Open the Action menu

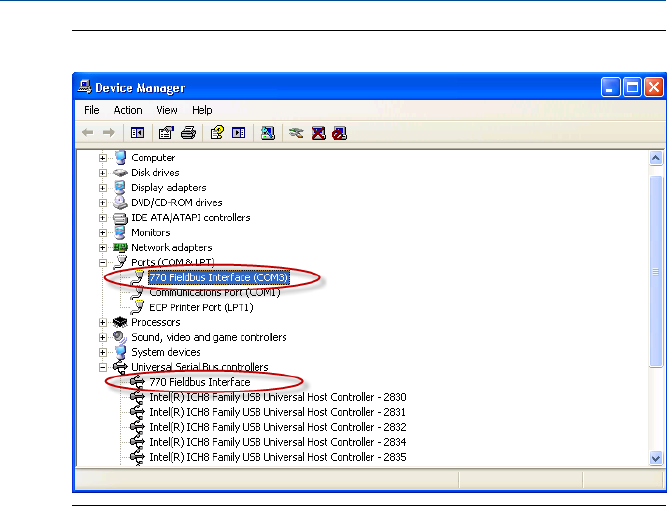[128, 110]
